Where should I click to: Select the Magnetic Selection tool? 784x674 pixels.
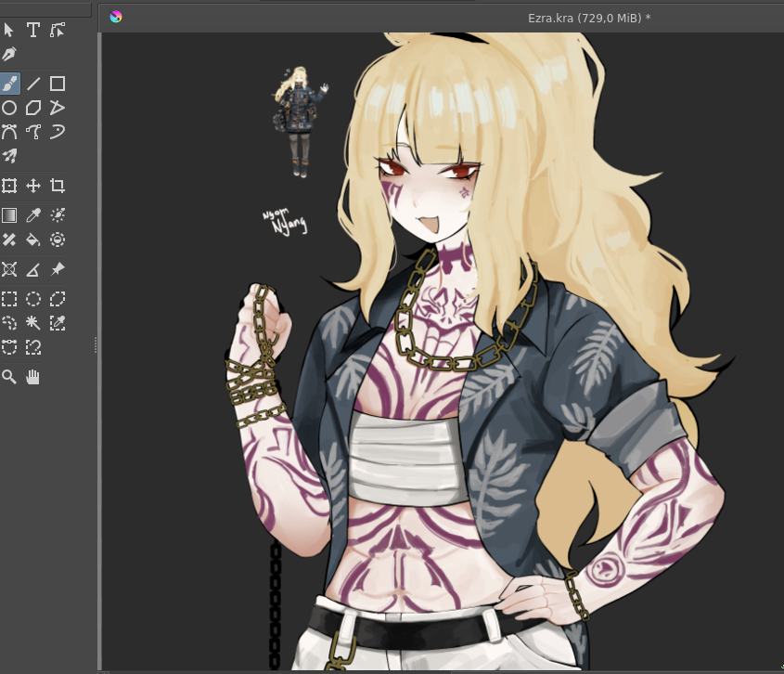tap(33, 347)
